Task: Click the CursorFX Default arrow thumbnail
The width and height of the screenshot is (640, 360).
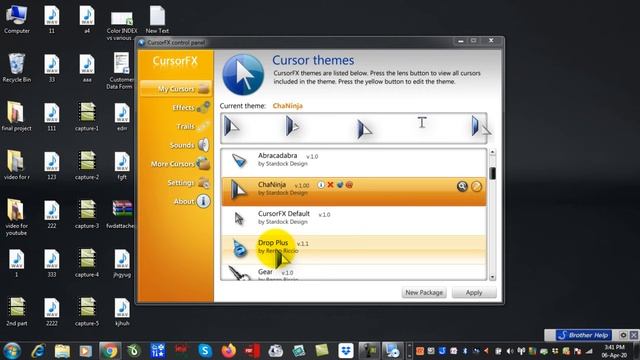Action: coord(239,219)
